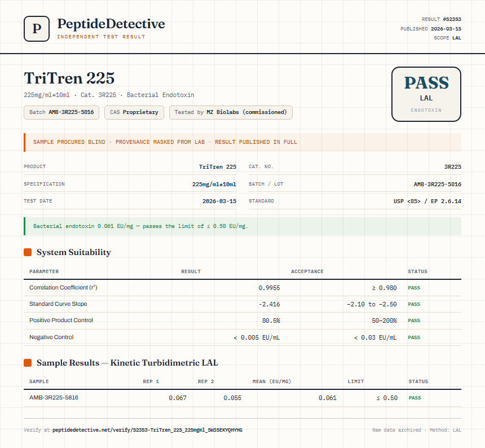
Task: Click the acceptance range -2.10 to -2.50
Action: (x=372, y=304)
